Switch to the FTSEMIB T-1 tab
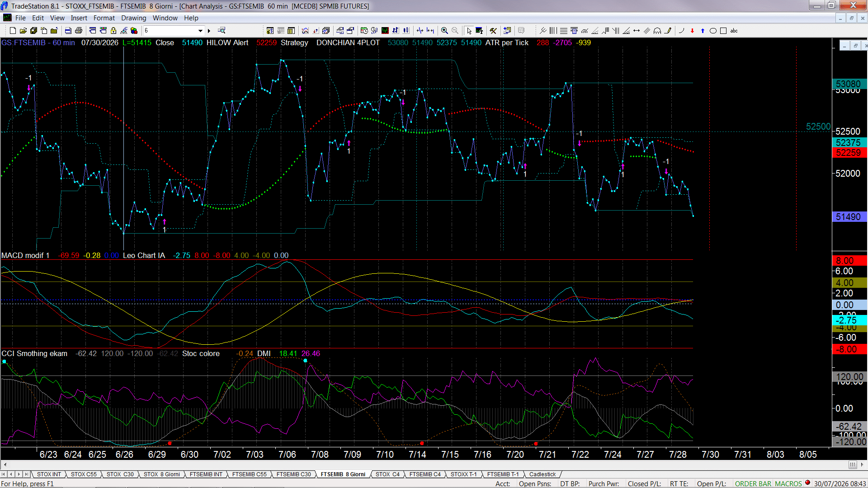The height and width of the screenshot is (488, 868). tap(503, 474)
